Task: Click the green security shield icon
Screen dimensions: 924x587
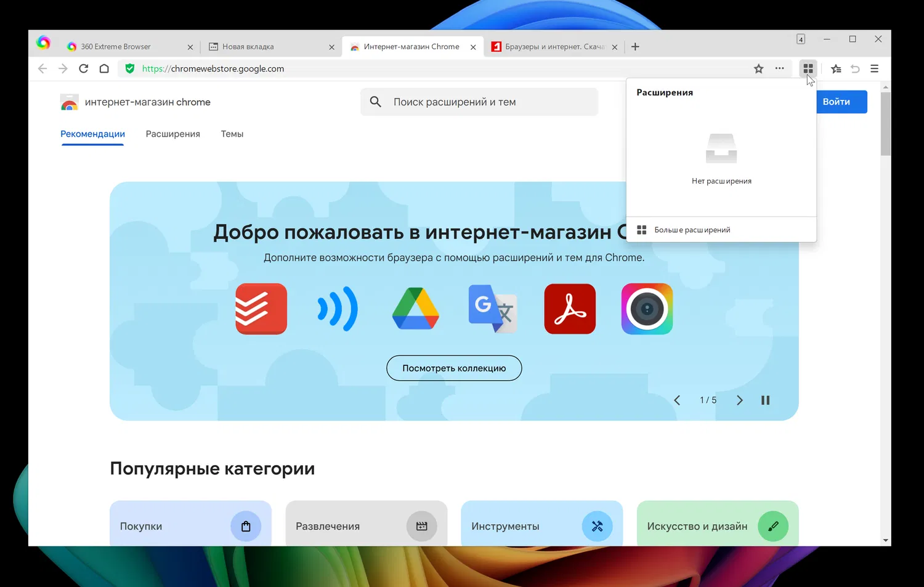Action: tap(129, 68)
